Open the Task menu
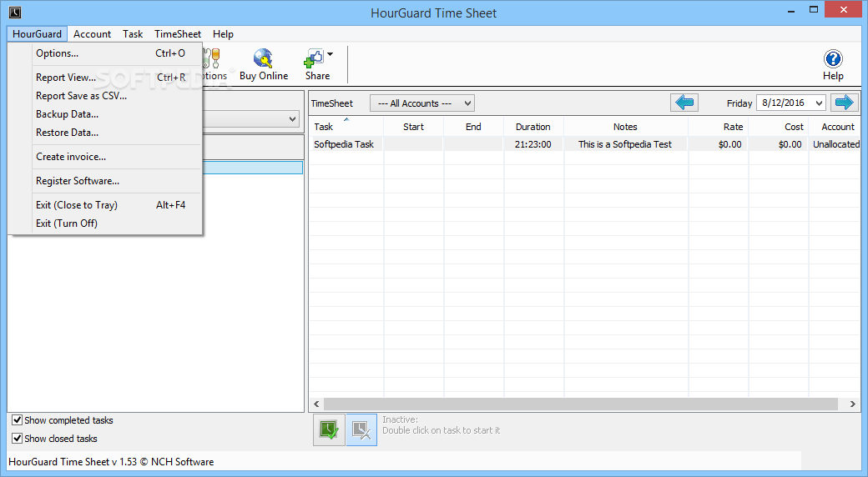The height and width of the screenshot is (477, 868). 133,33
